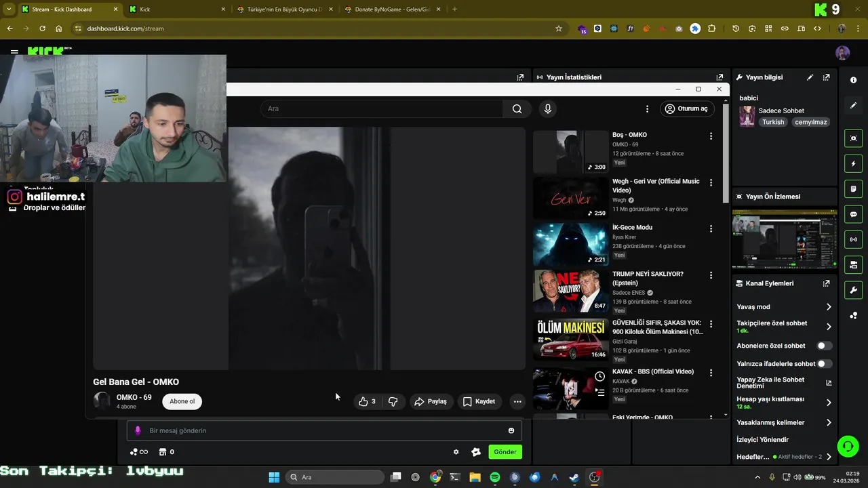The width and height of the screenshot is (868, 488).
Task: Open Wegh Geri Ver video thumbnail
Action: pos(571,198)
